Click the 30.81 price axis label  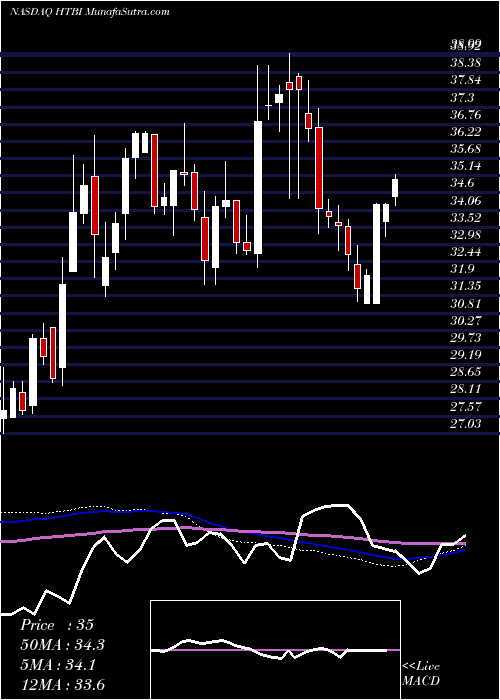[x=466, y=304]
